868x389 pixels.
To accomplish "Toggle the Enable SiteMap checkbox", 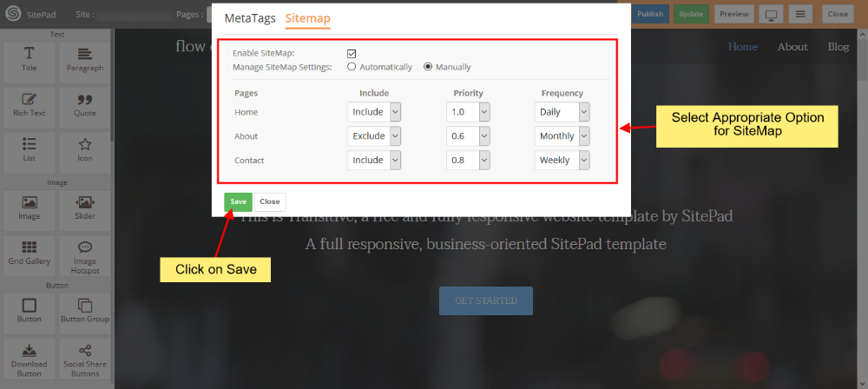I will [351, 54].
